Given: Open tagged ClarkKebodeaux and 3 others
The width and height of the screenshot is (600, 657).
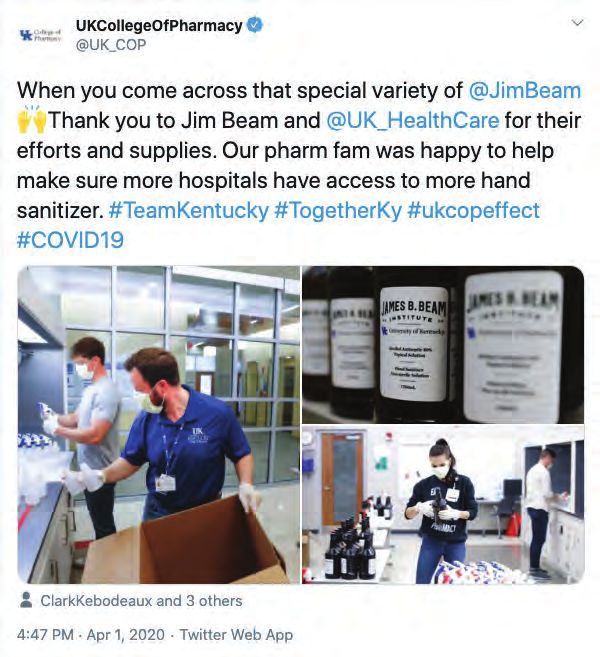Looking at the screenshot, I should click(141, 600).
